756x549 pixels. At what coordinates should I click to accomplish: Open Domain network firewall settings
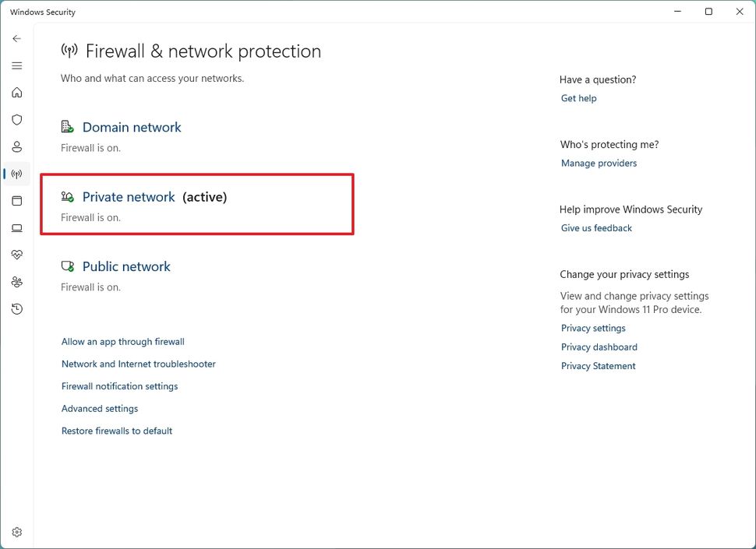[x=132, y=127]
